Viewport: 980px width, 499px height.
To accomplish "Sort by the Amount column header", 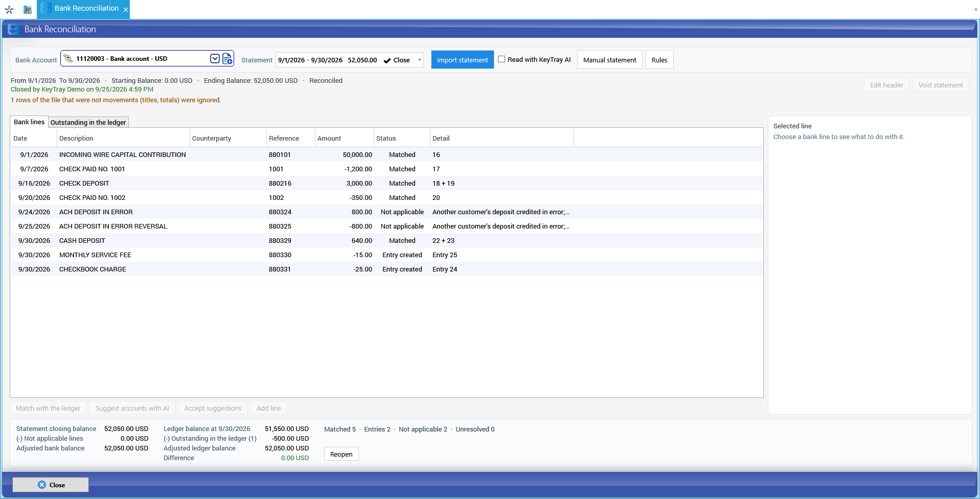I will tap(345, 138).
